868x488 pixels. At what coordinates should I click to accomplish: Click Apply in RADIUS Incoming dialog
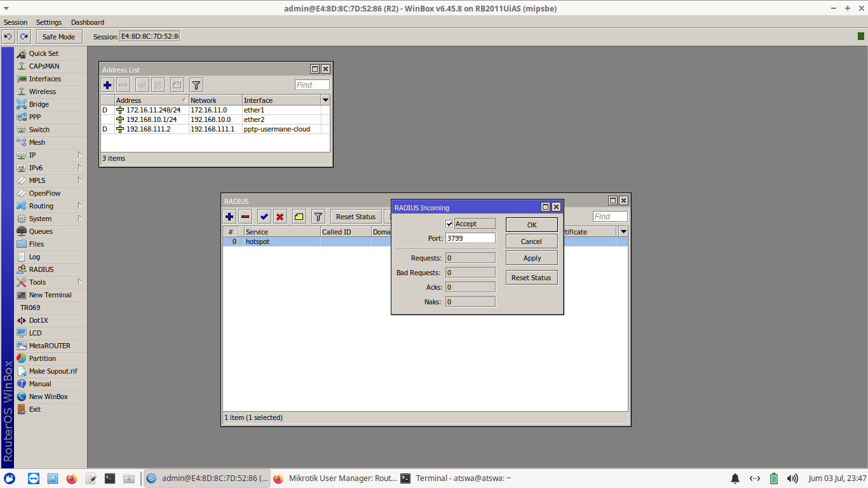pos(532,258)
